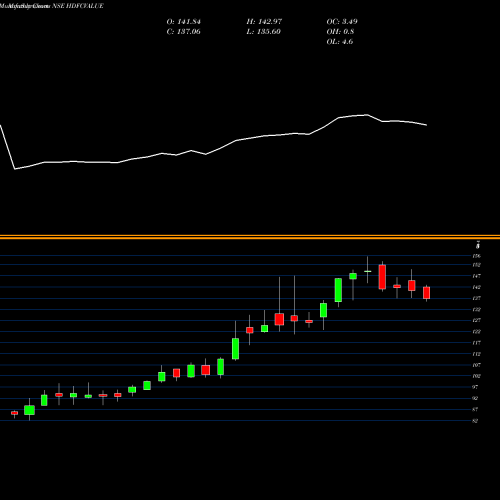The width and height of the screenshot is (500, 500).
Task: Select the 147 price axis label
Action: [x=477, y=276]
